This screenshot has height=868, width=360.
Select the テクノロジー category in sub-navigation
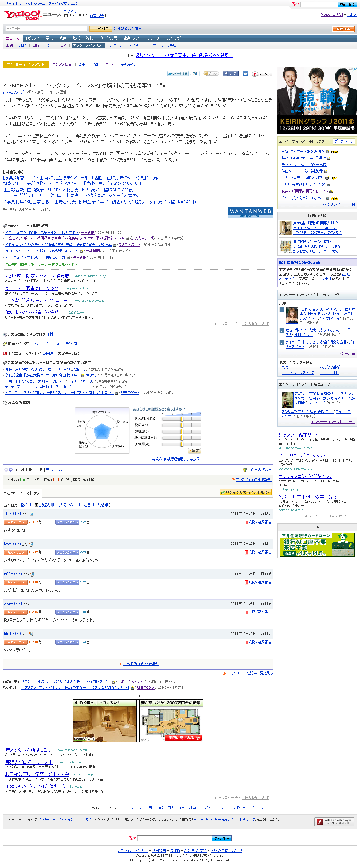(138, 45)
